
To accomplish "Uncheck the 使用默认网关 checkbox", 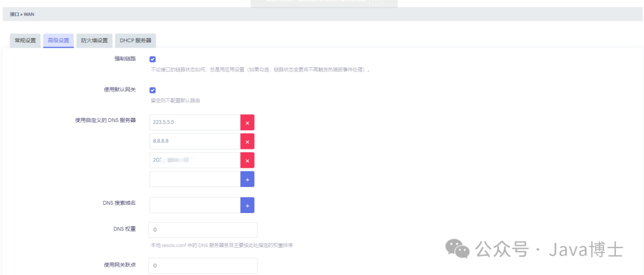I will [153, 90].
